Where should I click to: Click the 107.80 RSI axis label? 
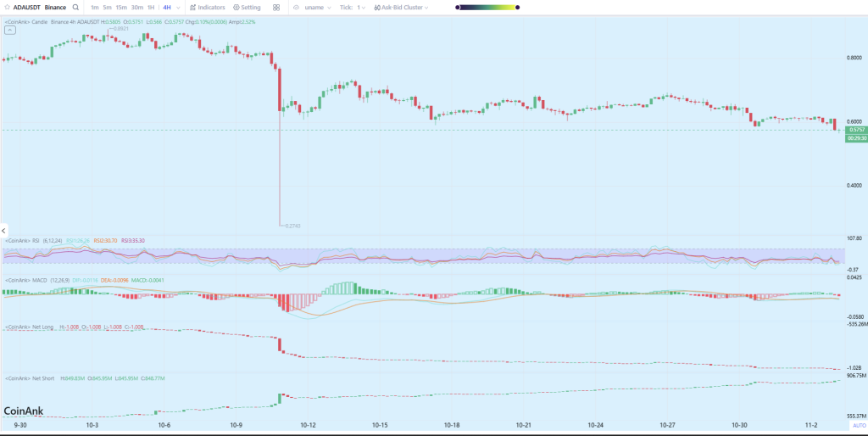tap(855, 238)
